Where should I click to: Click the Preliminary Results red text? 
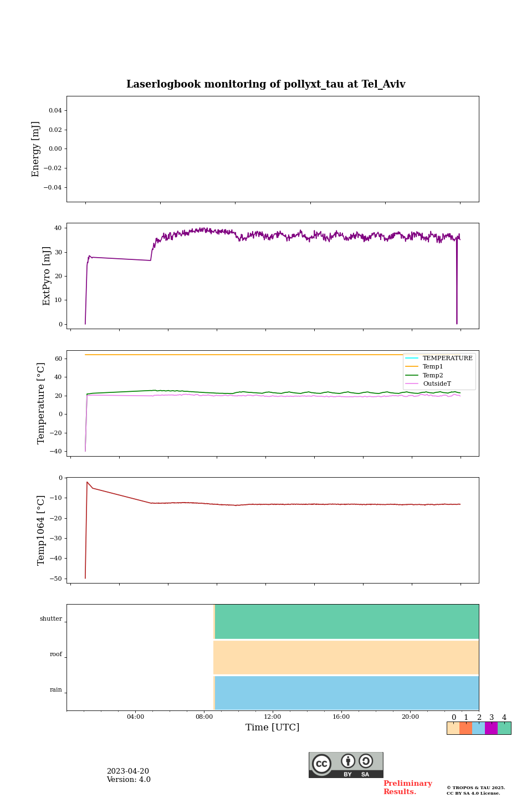pos(407,787)
